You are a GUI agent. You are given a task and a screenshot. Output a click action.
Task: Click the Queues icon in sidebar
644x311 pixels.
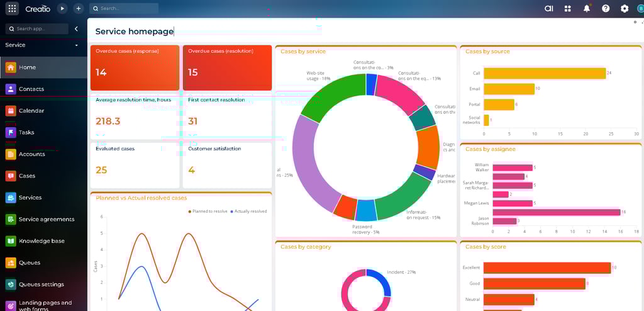[11, 263]
